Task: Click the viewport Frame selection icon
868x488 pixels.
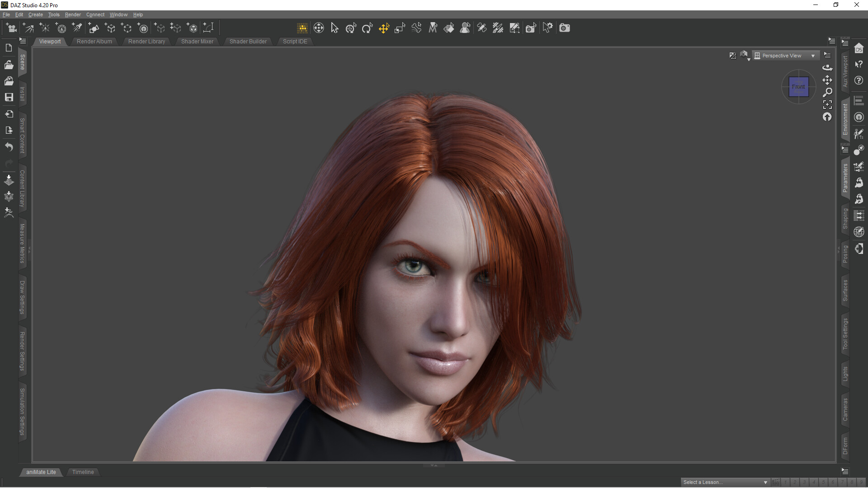Action: (x=827, y=105)
